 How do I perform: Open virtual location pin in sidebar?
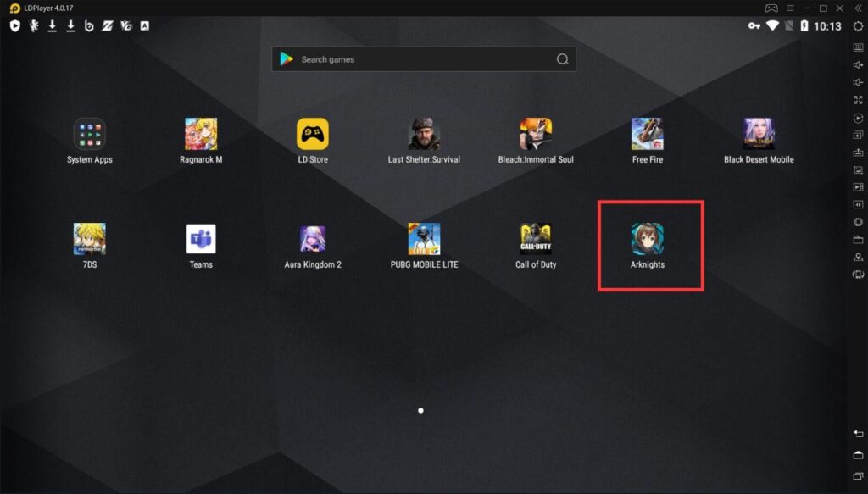click(x=858, y=257)
